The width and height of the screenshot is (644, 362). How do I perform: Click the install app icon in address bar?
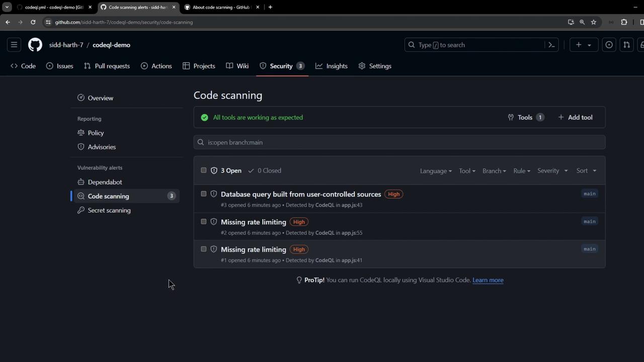pyautogui.click(x=571, y=22)
